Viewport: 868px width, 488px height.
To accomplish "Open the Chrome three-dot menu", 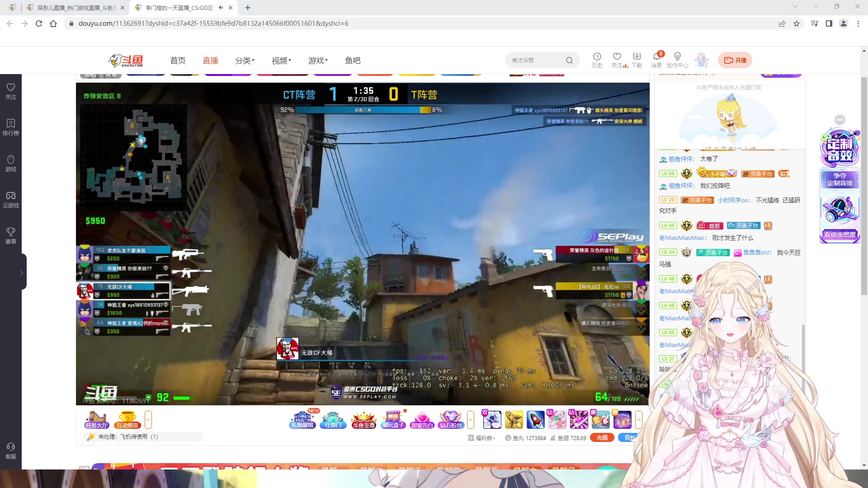I will click(858, 23).
